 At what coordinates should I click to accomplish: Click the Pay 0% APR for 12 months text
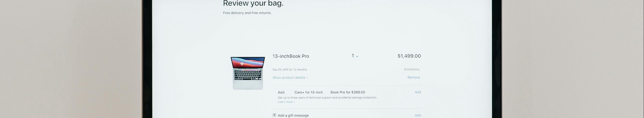click(290, 70)
